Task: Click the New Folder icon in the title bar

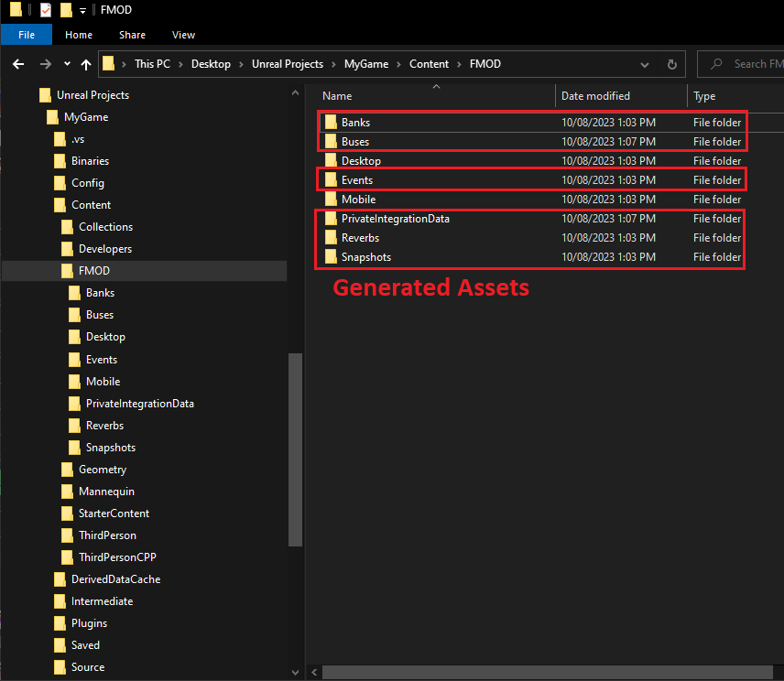Action: click(65, 9)
